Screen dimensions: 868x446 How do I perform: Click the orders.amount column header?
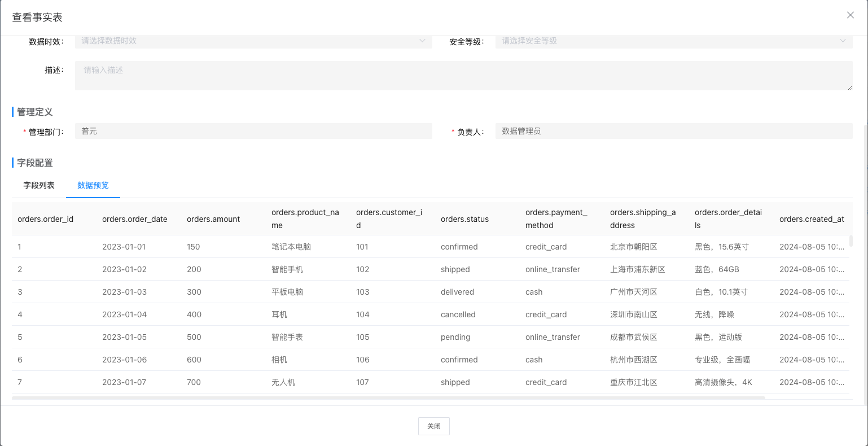(x=213, y=219)
